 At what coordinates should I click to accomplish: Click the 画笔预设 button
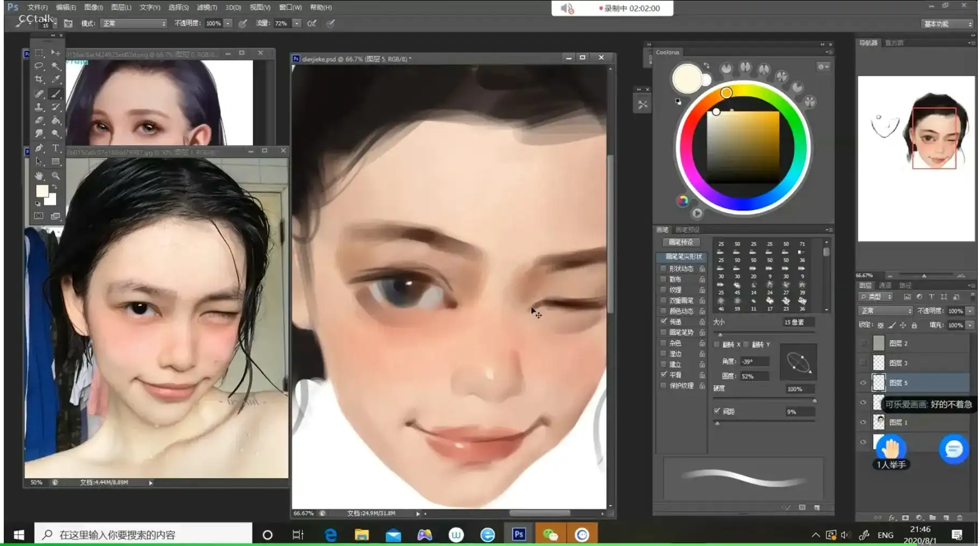pos(681,242)
